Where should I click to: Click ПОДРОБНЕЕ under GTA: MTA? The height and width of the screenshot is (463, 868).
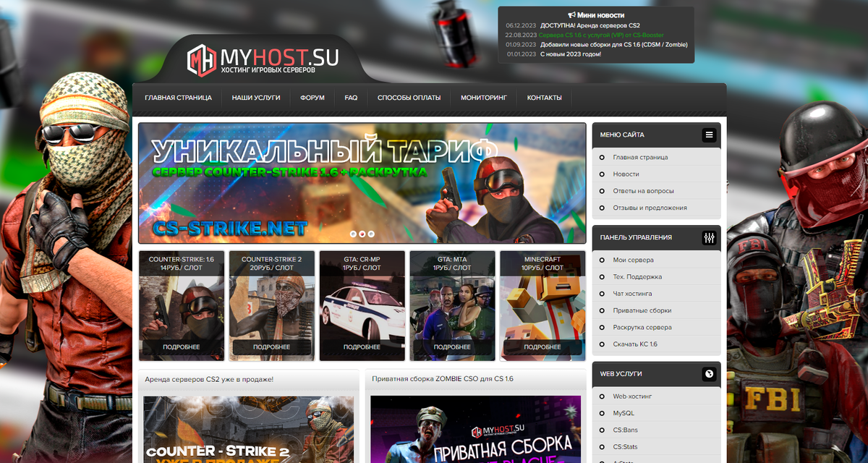tap(452, 347)
